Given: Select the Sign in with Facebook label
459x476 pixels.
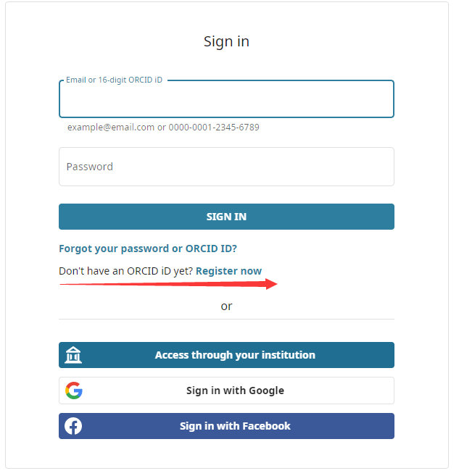Looking at the screenshot, I should [x=235, y=426].
